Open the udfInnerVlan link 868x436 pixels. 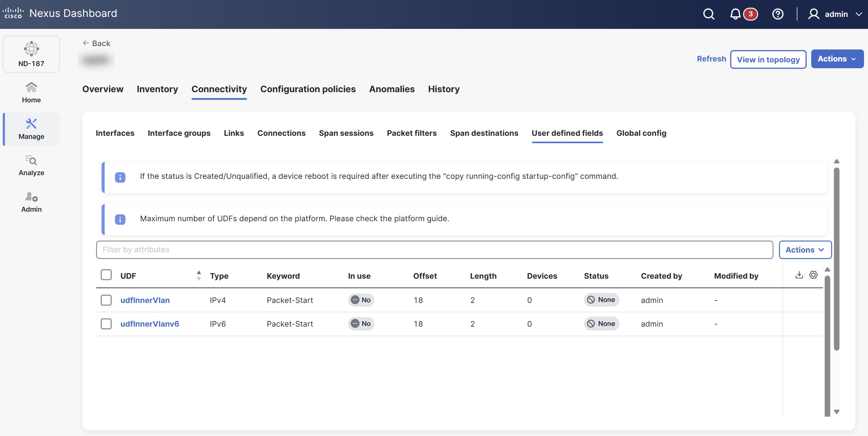(x=145, y=300)
